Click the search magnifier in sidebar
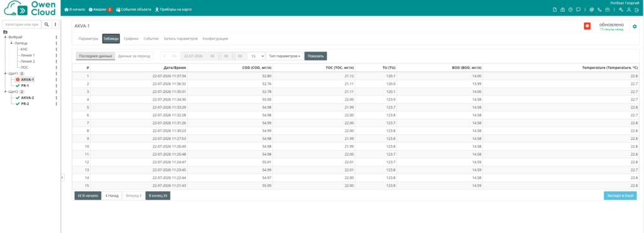This screenshot has width=644, height=233. click(x=47, y=24)
